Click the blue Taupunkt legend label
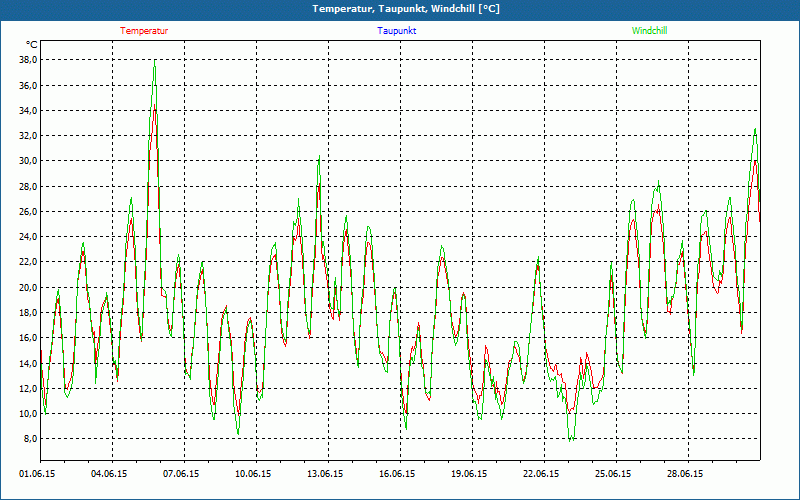 pyautogui.click(x=397, y=31)
